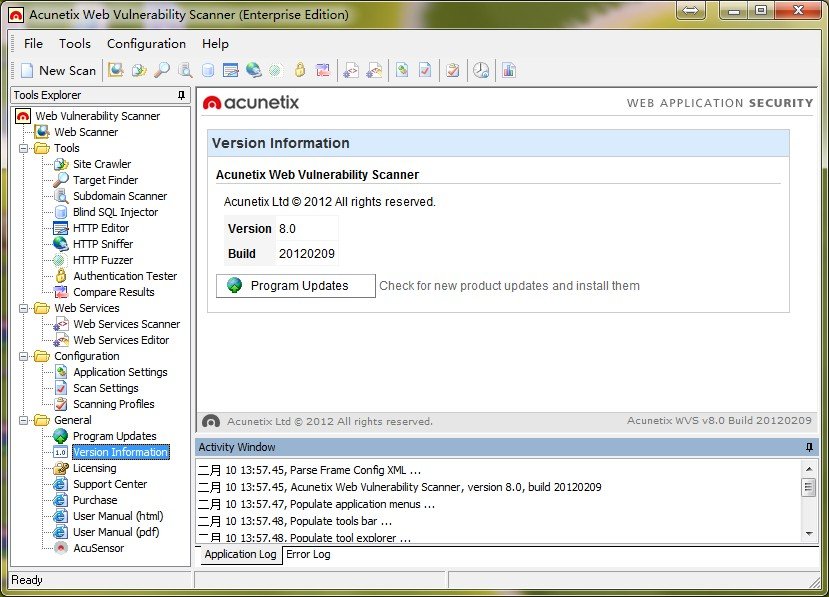Click Activity Window scrollbar up arrow
The image size is (829, 597).
click(x=809, y=469)
